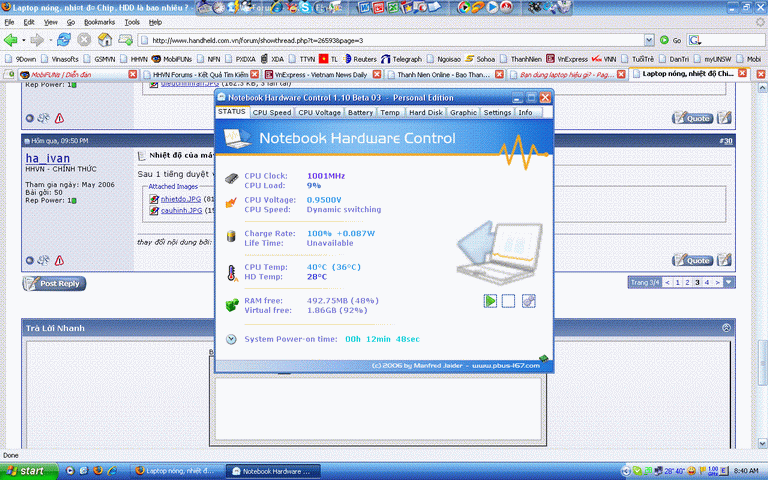
Task: Click the stop square button beside play
Action: 508,300
